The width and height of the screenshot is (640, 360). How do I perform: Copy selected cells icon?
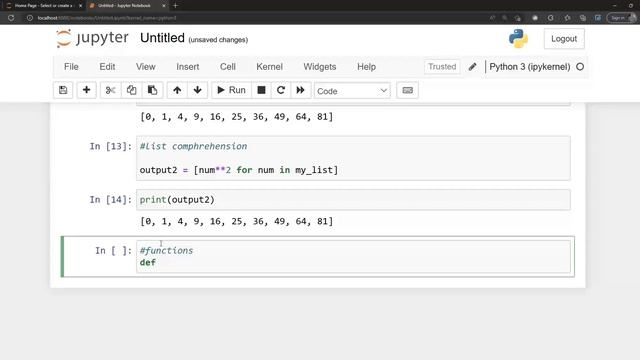tap(131, 90)
